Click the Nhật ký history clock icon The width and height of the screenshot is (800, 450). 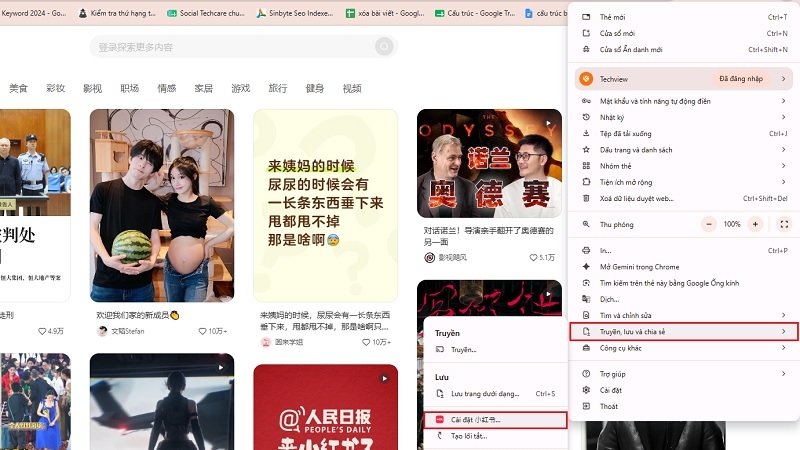pos(586,117)
